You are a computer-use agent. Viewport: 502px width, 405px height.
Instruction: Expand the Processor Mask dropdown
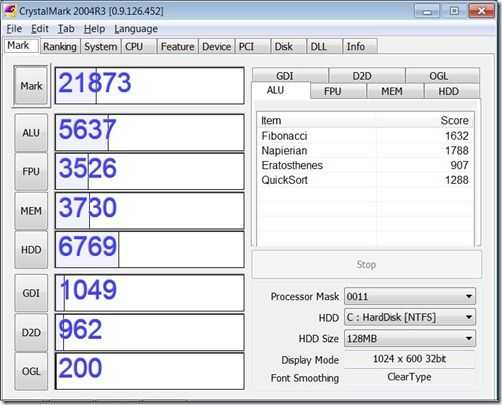410,296
